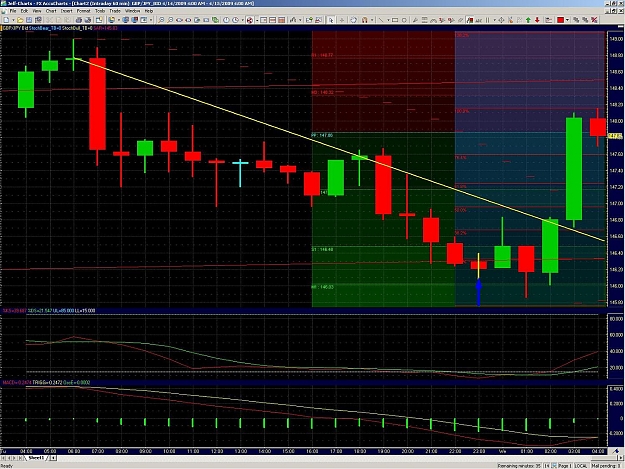The width and height of the screenshot is (625, 469).
Task: Open the Insert menu
Action: coord(67,11)
